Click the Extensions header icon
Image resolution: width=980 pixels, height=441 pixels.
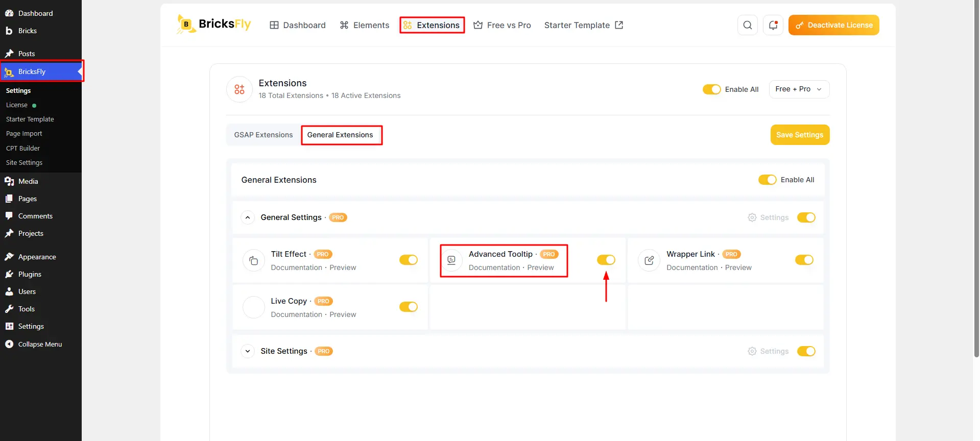point(240,89)
